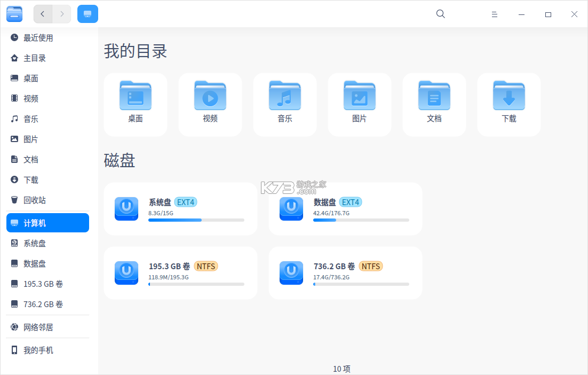Open the hamburger menu in title bar
This screenshot has height=375, width=588.
coord(495,14)
